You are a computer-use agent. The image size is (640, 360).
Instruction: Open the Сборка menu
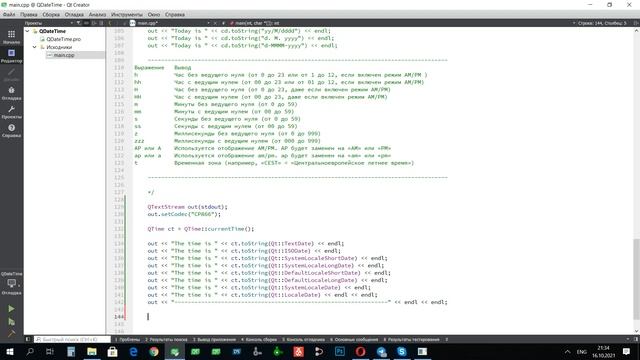(x=51, y=14)
